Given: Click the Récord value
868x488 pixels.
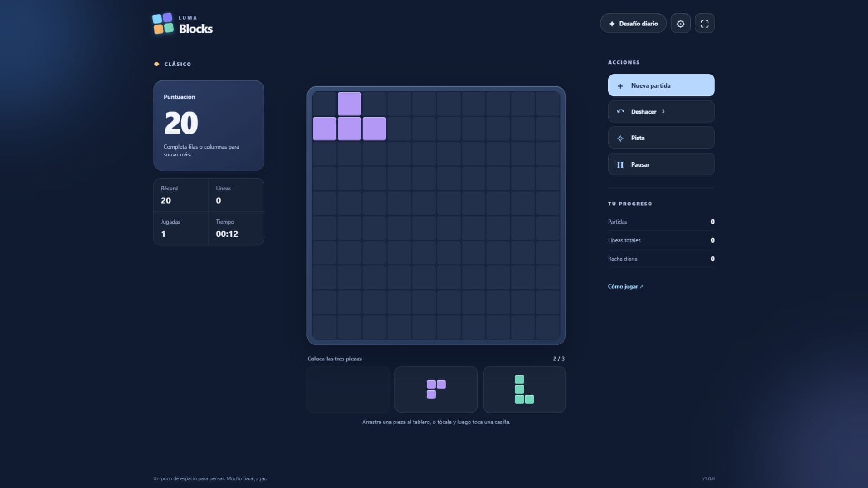Looking at the screenshot, I should click(x=165, y=200).
